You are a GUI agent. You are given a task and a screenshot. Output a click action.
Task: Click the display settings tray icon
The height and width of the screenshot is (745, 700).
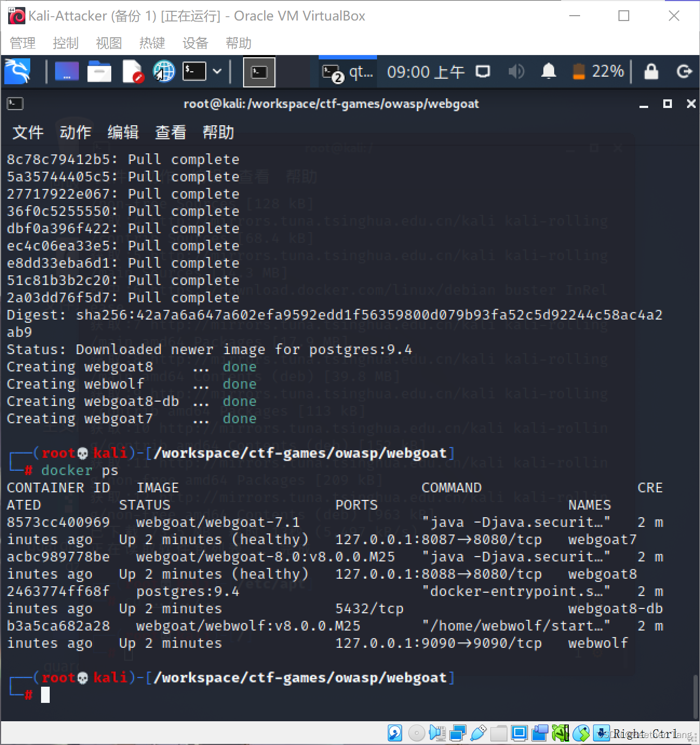tap(483, 71)
